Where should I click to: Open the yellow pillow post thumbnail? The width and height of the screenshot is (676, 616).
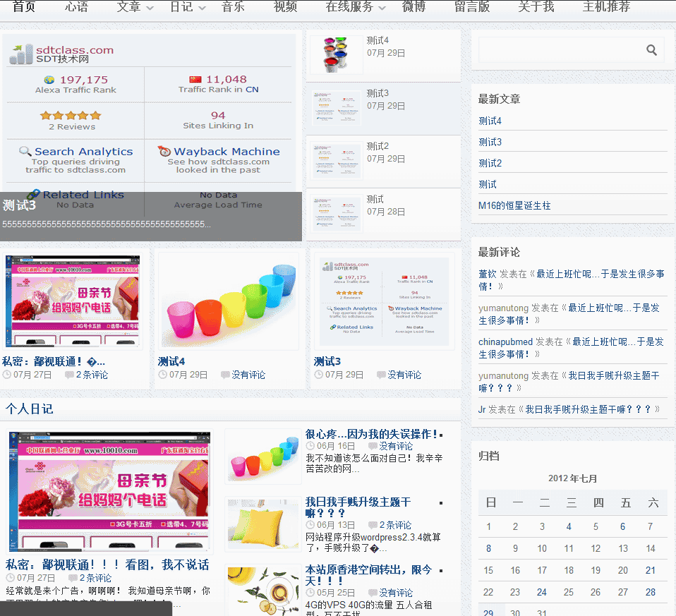click(x=262, y=524)
